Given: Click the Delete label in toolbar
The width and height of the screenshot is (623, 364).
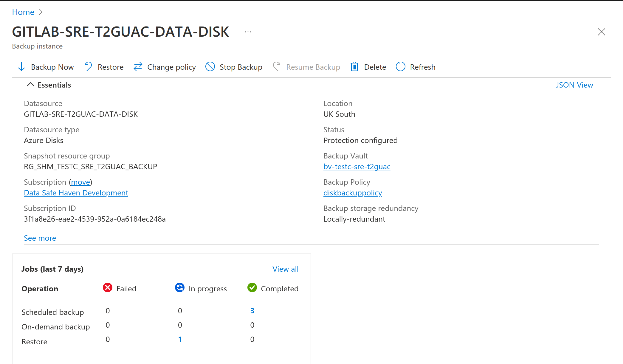Looking at the screenshot, I should pyautogui.click(x=375, y=67).
